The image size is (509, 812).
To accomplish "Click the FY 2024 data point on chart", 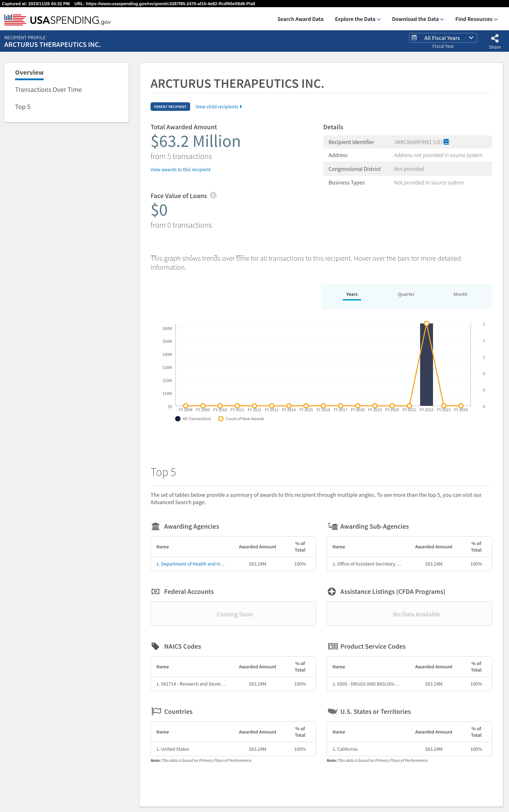I will [x=461, y=406].
